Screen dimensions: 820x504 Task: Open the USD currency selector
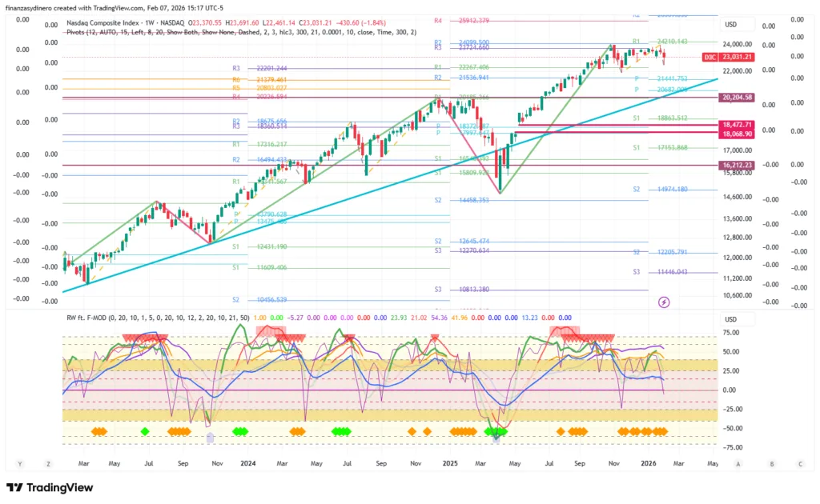pos(731,25)
